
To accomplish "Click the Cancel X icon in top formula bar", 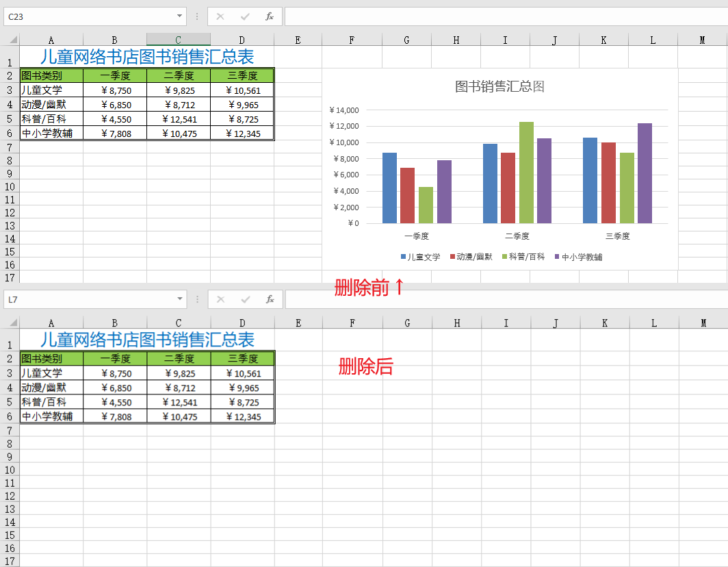I will [x=220, y=16].
